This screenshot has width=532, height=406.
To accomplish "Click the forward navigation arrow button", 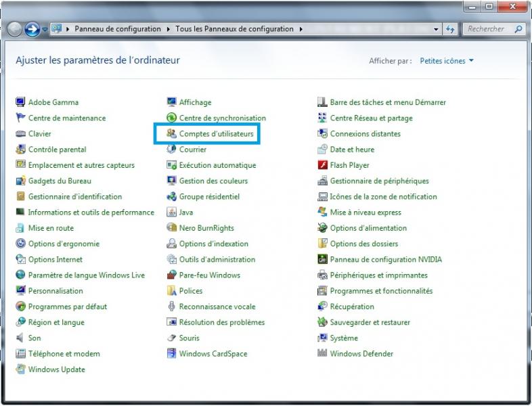I will (x=32, y=29).
